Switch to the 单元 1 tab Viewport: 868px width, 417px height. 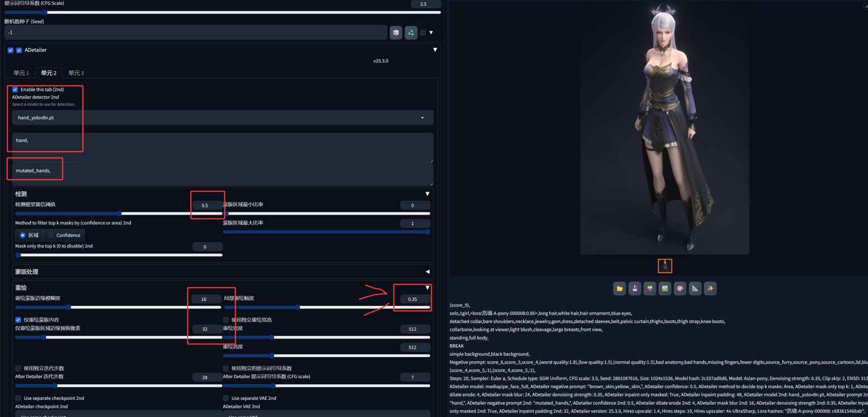(21, 73)
